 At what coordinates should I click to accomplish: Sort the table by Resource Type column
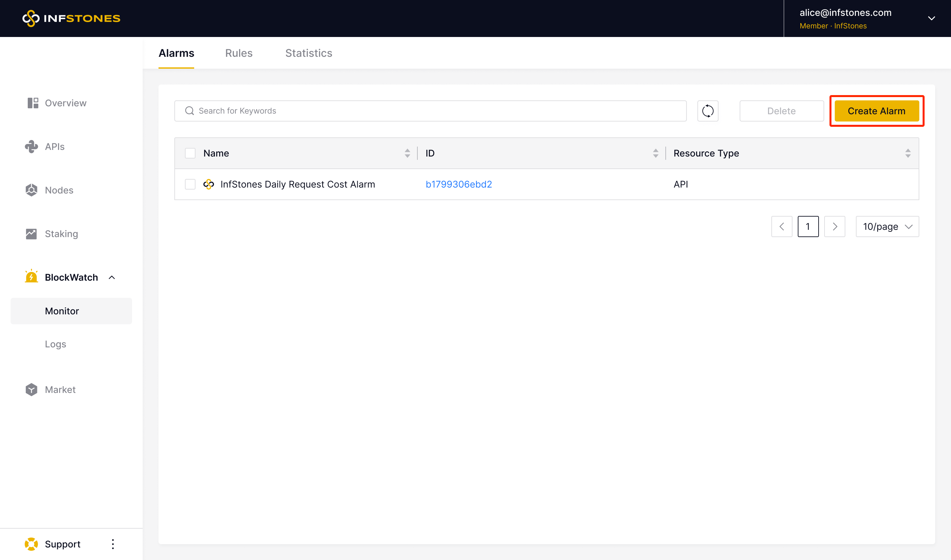coord(908,153)
